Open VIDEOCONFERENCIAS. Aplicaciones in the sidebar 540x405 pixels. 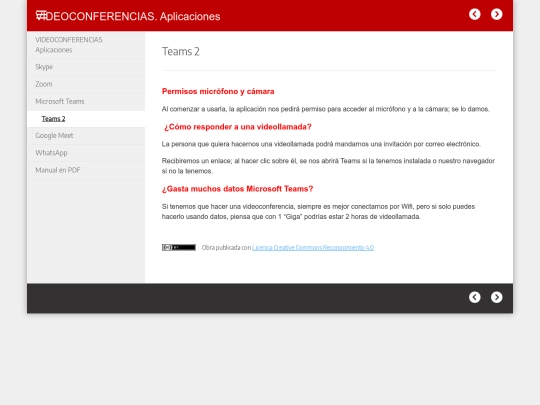tap(86, 45)
